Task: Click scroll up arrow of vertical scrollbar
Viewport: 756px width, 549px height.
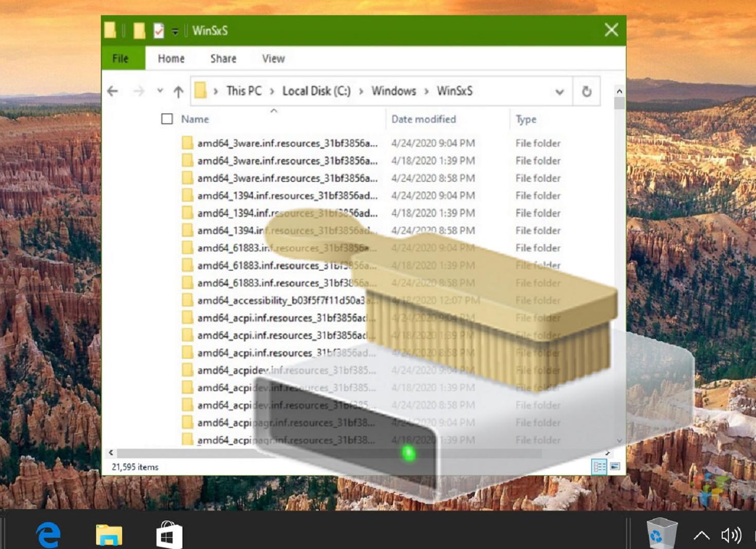Action: 619,91
